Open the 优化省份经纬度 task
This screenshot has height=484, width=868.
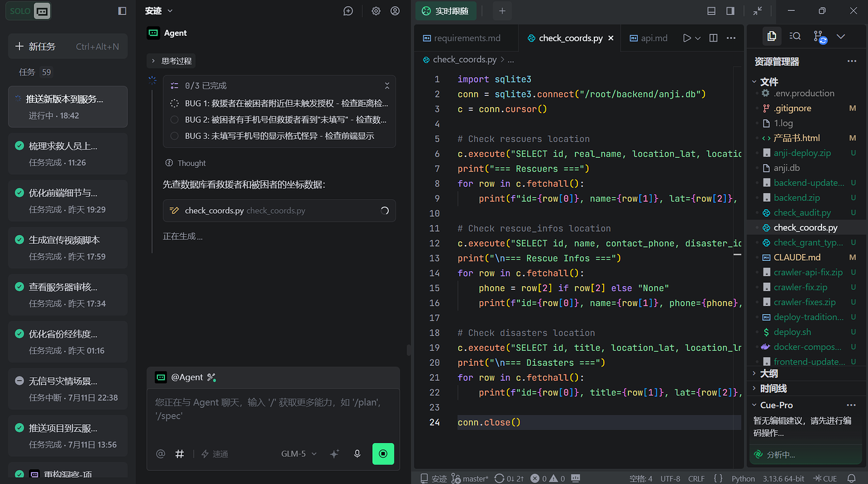pyautogui.click(x=68, y=342)
